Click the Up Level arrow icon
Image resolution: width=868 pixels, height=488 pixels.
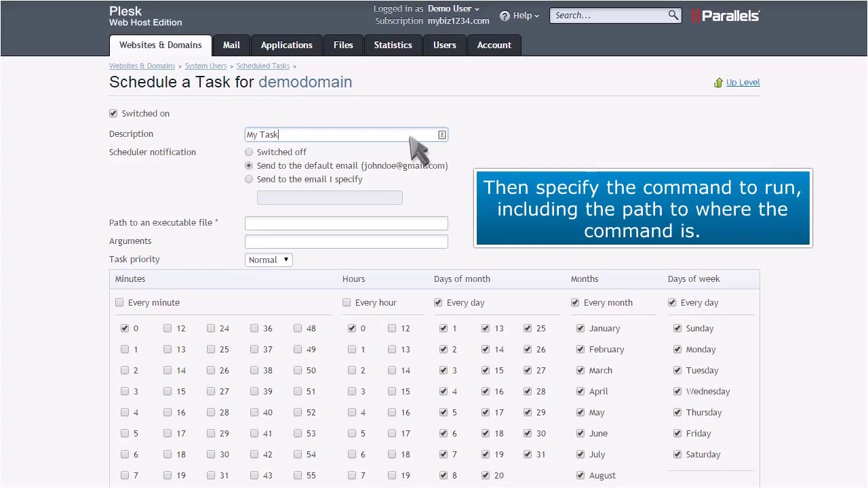718,83
